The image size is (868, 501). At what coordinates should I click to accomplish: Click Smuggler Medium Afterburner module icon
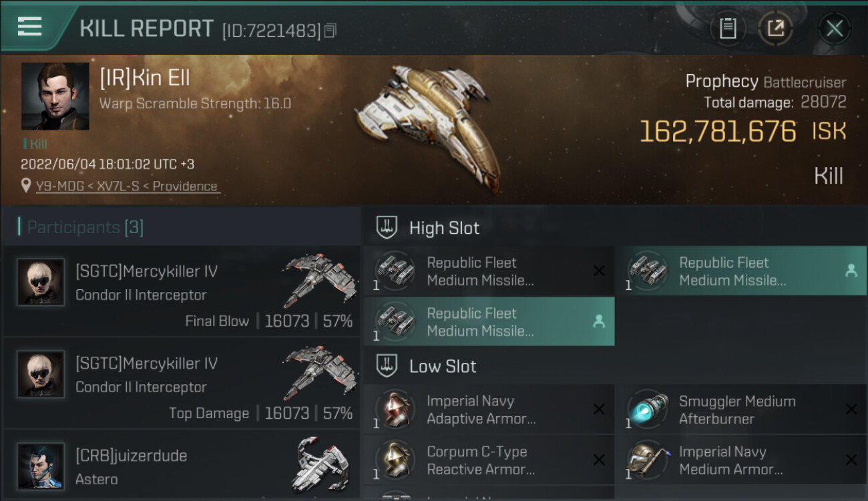click(x=647, y=409)
